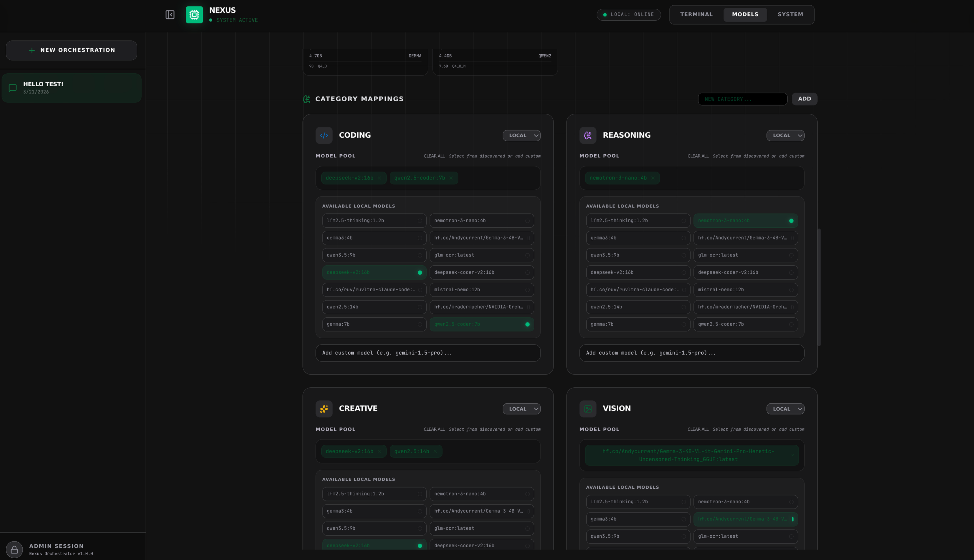This screenshot has width=974, height=560.
Task: Select deepseek-coder-v2:16b in Coding models
Action: tap(482, 273)
